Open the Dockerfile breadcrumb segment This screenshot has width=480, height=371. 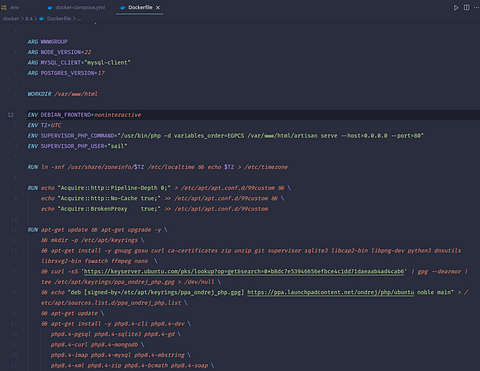tap(59, 19)
